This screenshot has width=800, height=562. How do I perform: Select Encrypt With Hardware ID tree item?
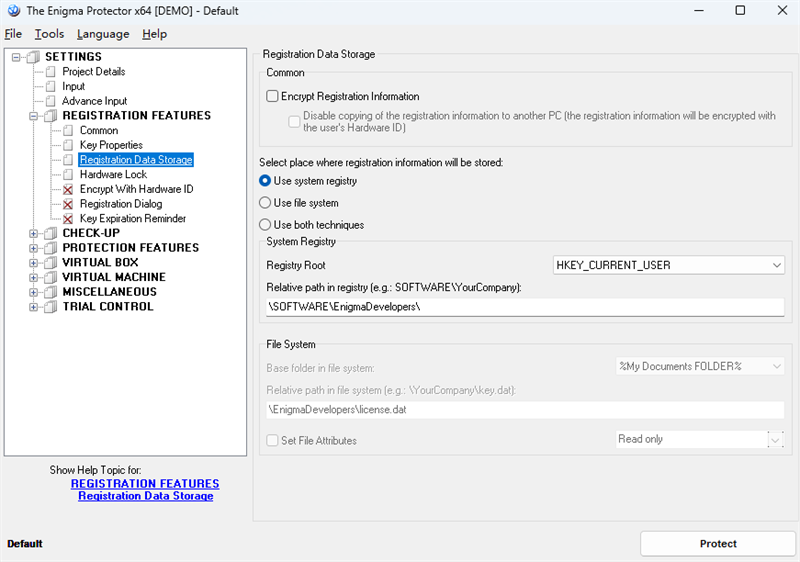(x=137, y=189)
